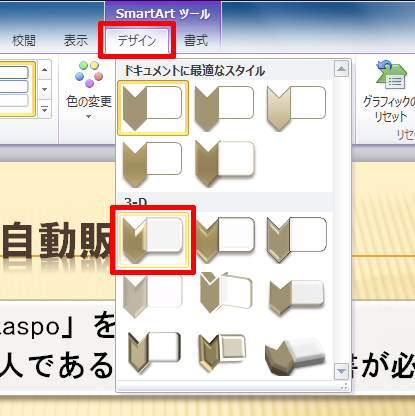Open the 表示 ribbon tab
This screenshot has height=416, width=415.
pyautogui.click(x=76, y=41)
